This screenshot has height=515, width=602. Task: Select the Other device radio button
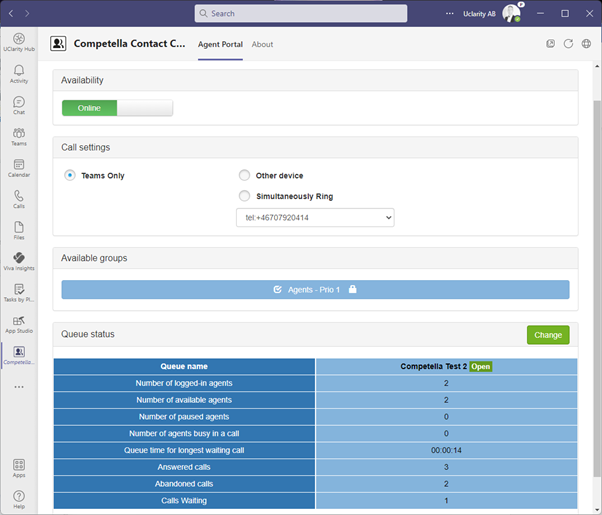(x=244, y=176)
